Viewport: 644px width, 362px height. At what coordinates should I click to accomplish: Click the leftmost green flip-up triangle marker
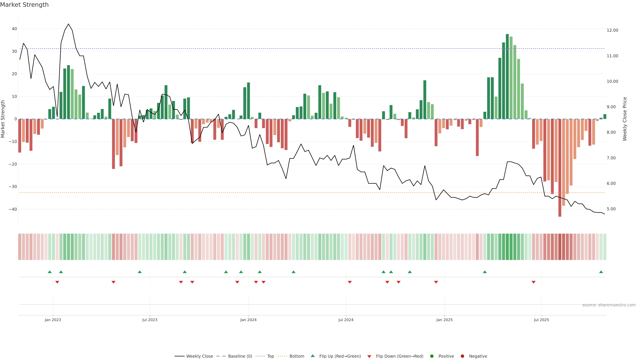[50, 272]
